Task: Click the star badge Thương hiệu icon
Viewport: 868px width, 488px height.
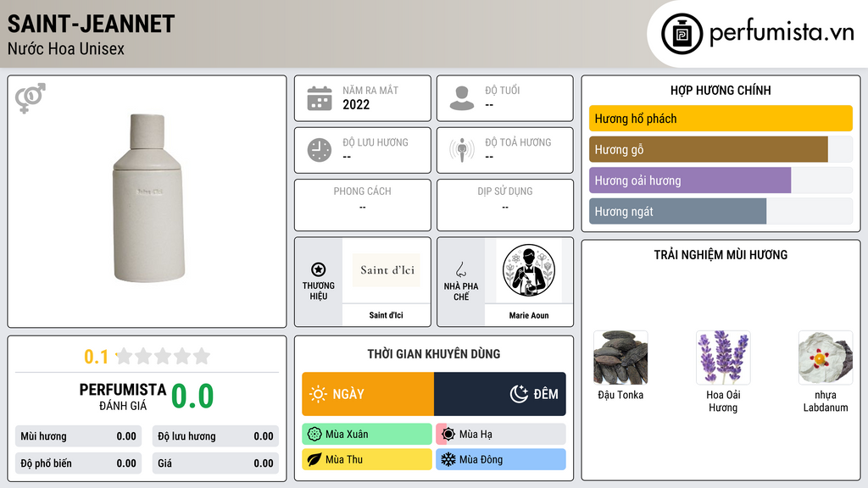Action: [x=319, y=269]
